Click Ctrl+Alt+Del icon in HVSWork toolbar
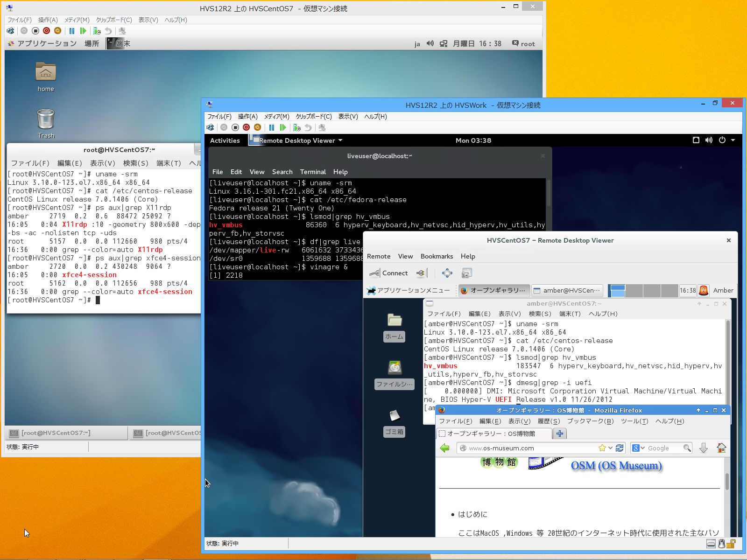 click(210, 127)
